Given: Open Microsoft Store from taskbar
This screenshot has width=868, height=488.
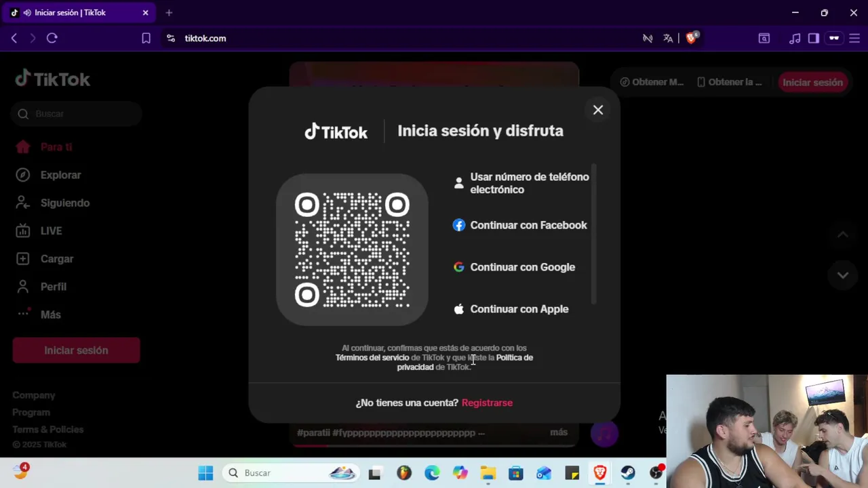Looking at the screenshot, I should tap(516, 473).
